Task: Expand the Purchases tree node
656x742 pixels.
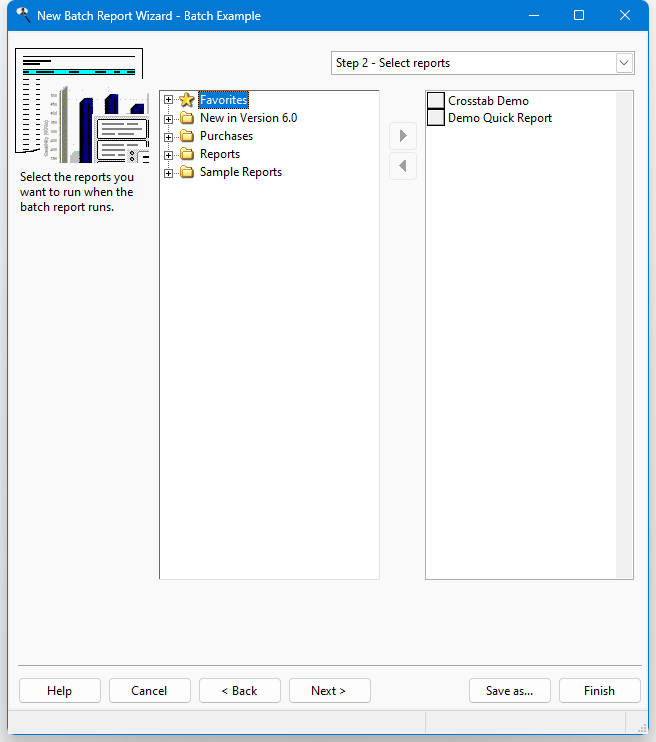Action: pos(169,136)
